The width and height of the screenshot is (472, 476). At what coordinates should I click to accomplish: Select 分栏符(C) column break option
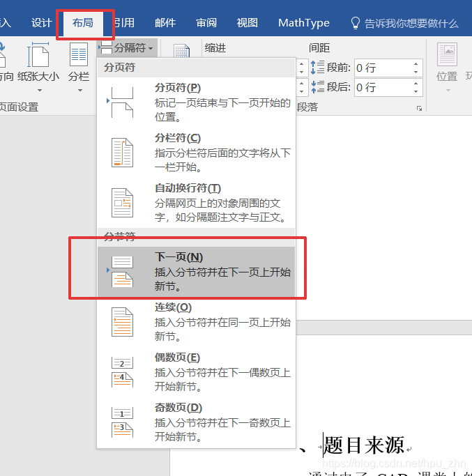pyautogui.click(x=196, y=153)
